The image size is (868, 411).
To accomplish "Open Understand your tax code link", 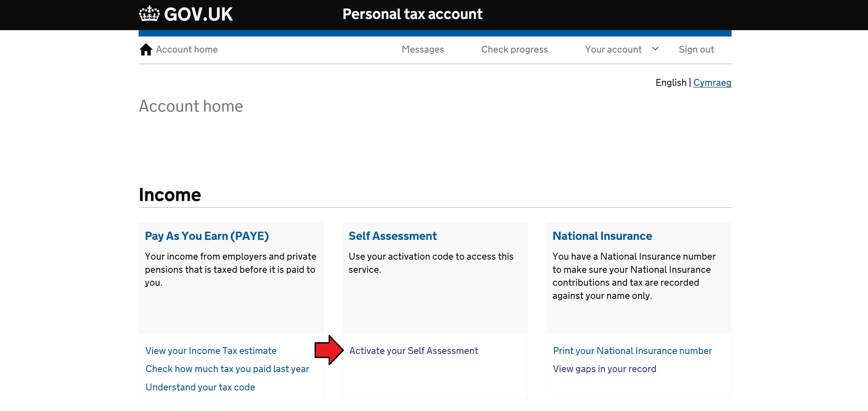I will coord(200,387).
